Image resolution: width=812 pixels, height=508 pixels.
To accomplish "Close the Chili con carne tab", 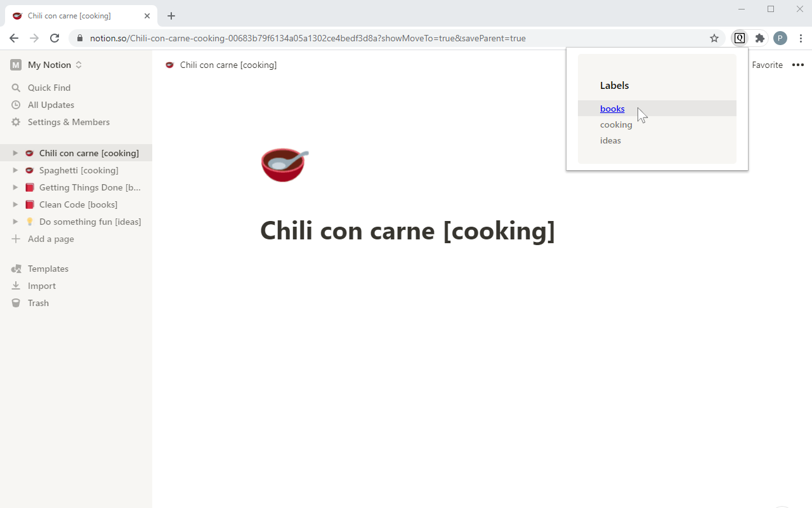I will point(147,16).
